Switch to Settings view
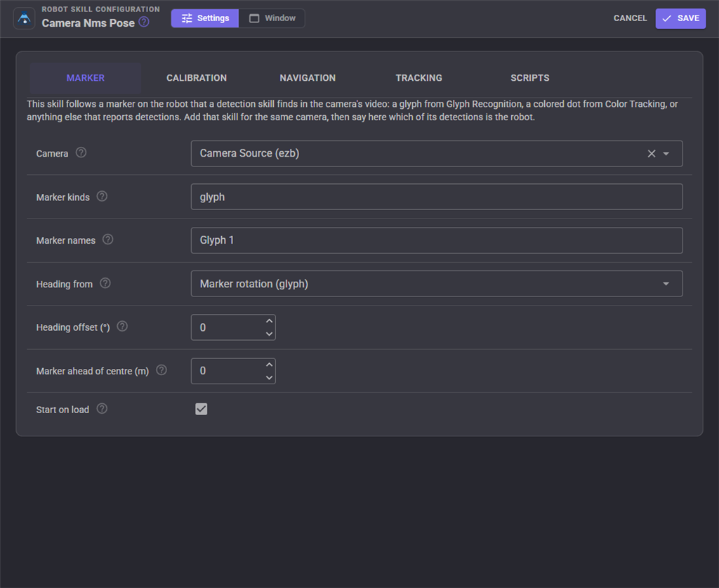Screen dimensions: 719x588 point(205,18)
